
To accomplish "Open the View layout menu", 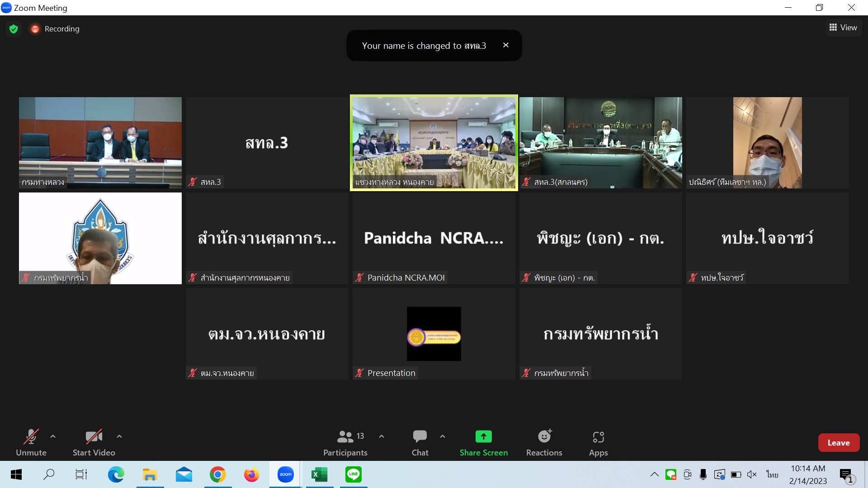I will (x=843, y=28).
